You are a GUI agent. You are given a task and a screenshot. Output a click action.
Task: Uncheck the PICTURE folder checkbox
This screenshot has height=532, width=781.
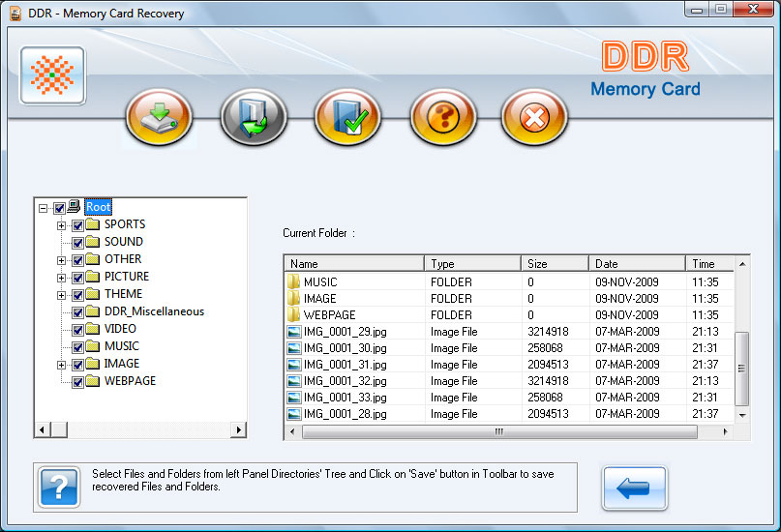[x=77, y=278]
